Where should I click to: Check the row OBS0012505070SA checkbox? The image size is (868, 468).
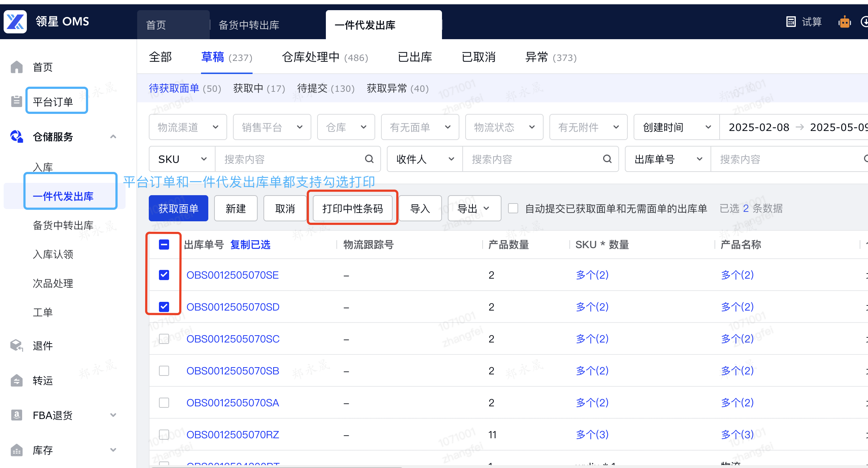tap(164, 403)
